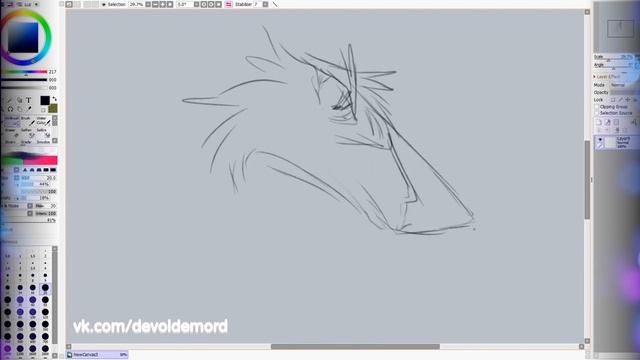Toggle the lock painting pencil icon
Viewport: 640px width, 360px height.
click(620, 100)
